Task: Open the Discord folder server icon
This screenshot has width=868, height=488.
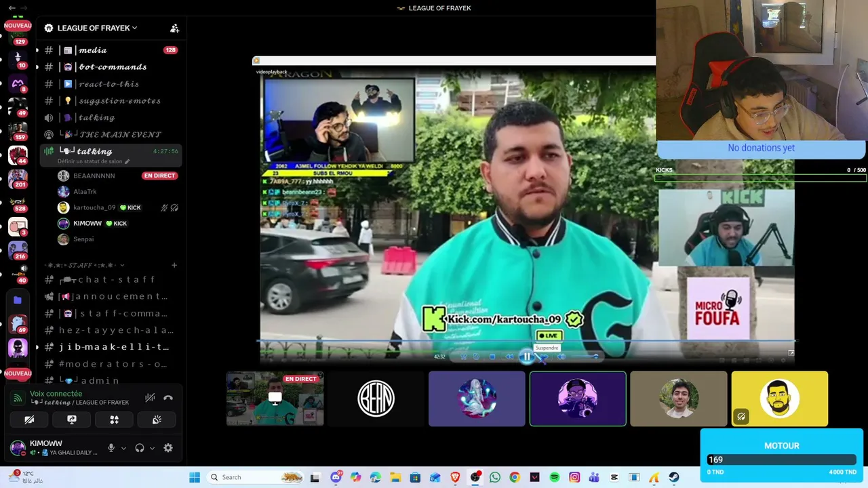Action: click(18, 300)
